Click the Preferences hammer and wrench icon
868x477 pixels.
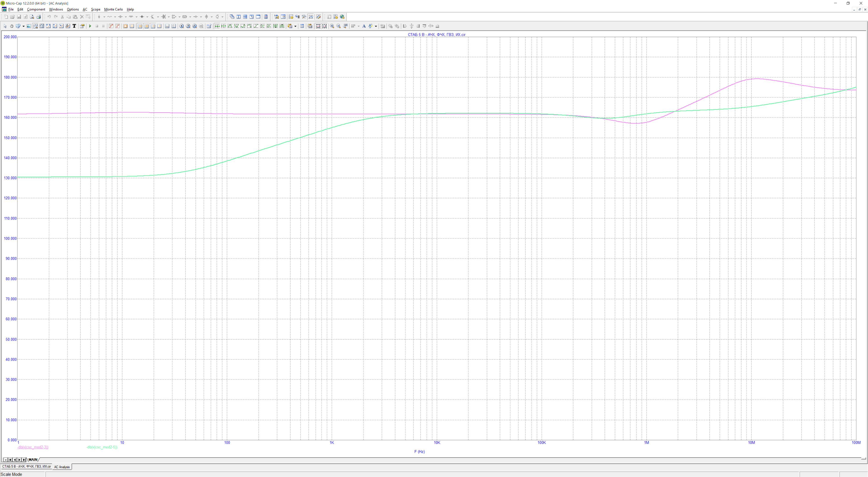pyautogui.click(x=304, y=17)
